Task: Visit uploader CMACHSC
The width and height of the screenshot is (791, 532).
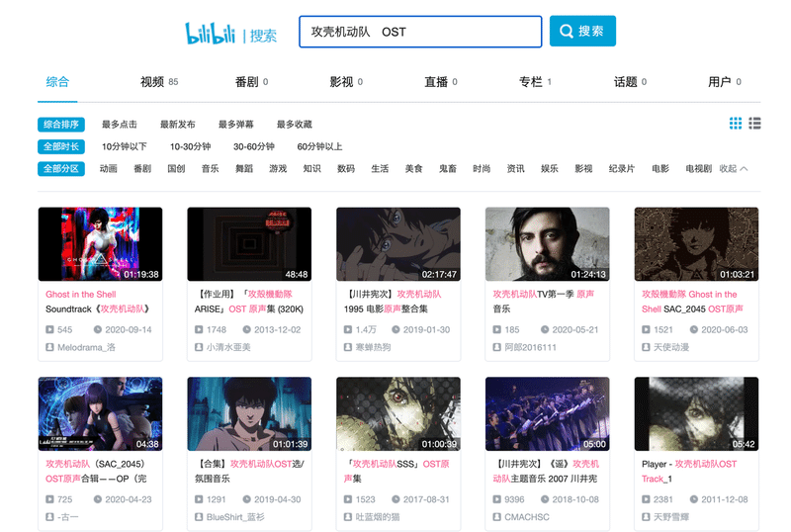Action: [527, 517]
